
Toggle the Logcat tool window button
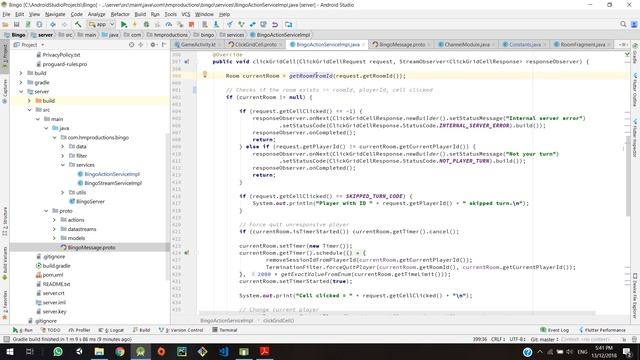click(111, 330)
